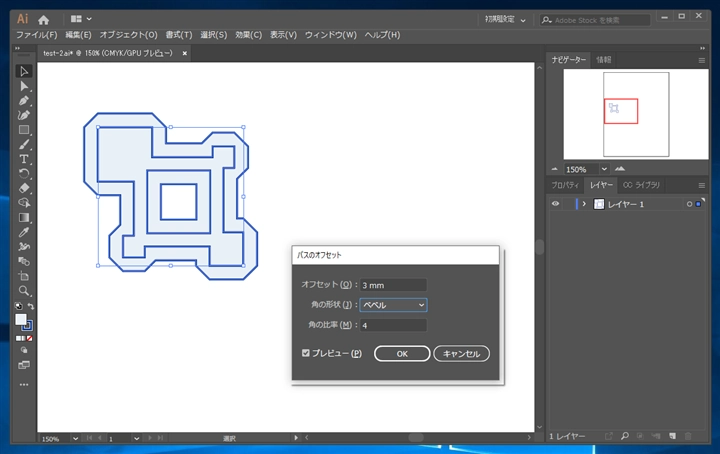Open Navigator panel options menu

[x=702, y=60]
